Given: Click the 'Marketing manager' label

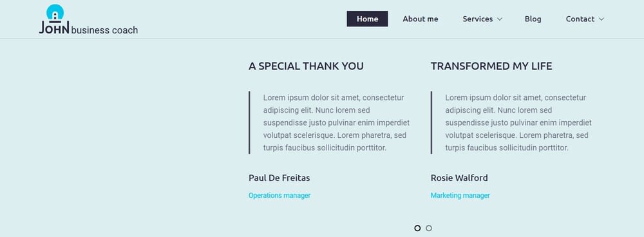Looking at the screenshot, I should point(460,196).
